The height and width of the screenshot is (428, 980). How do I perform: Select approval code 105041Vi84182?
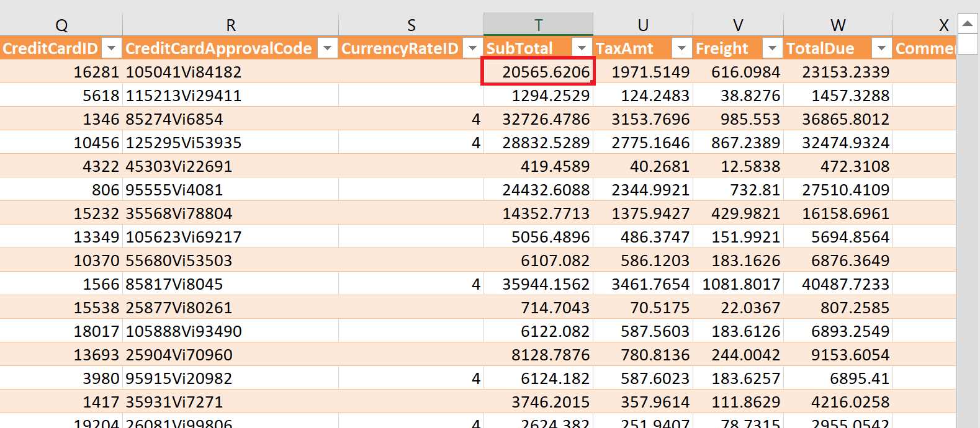[x=231, y=71]
